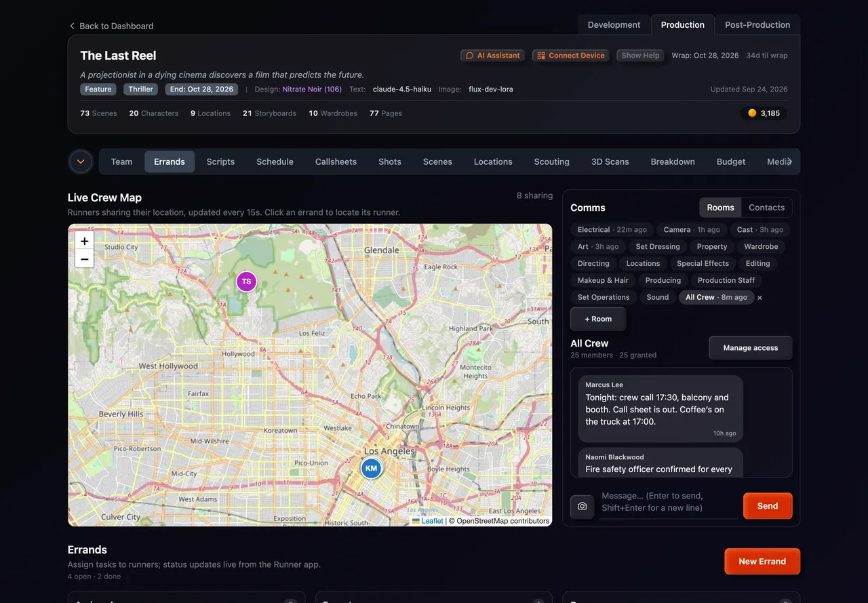Click the Thriller genre tag
Image resolution: width=868 pixels, height=603 pixels.
141,90
